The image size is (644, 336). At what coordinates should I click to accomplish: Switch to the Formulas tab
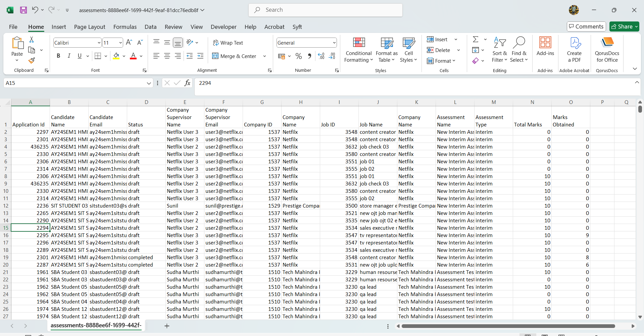[125, 27]
